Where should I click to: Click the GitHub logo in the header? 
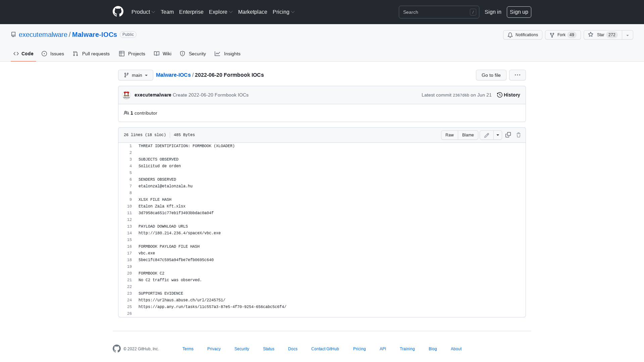(118, 11)
